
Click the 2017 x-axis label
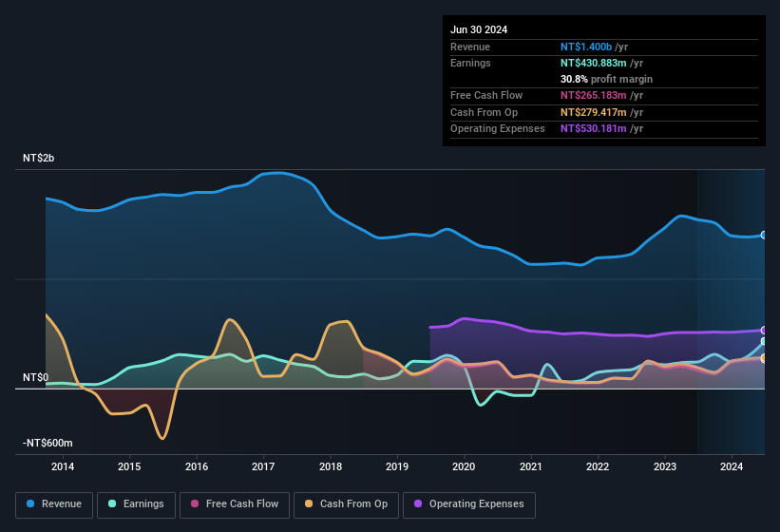pyautogui.click(x=263, y=466)
